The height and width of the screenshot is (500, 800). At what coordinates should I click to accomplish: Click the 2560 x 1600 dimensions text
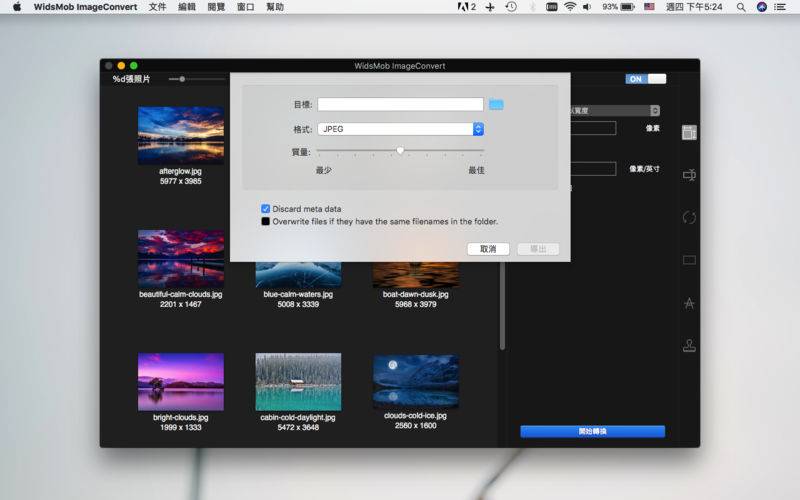[416, 426]
